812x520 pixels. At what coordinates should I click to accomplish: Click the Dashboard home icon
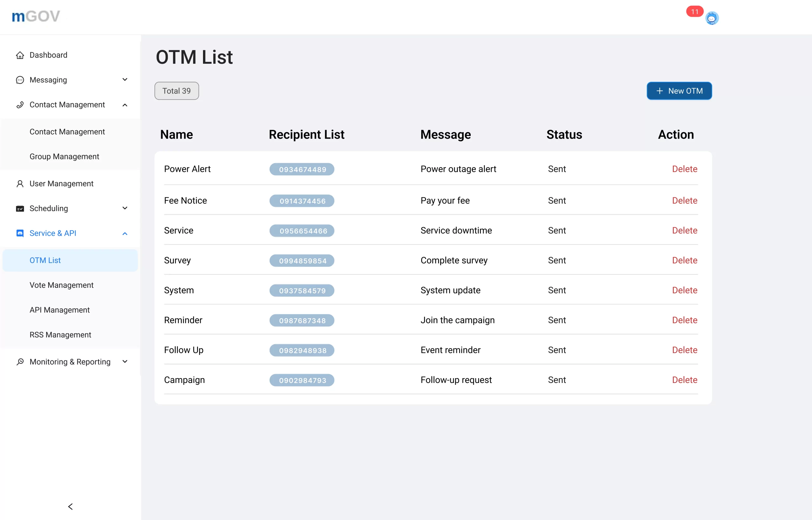[x=20, y=55]
